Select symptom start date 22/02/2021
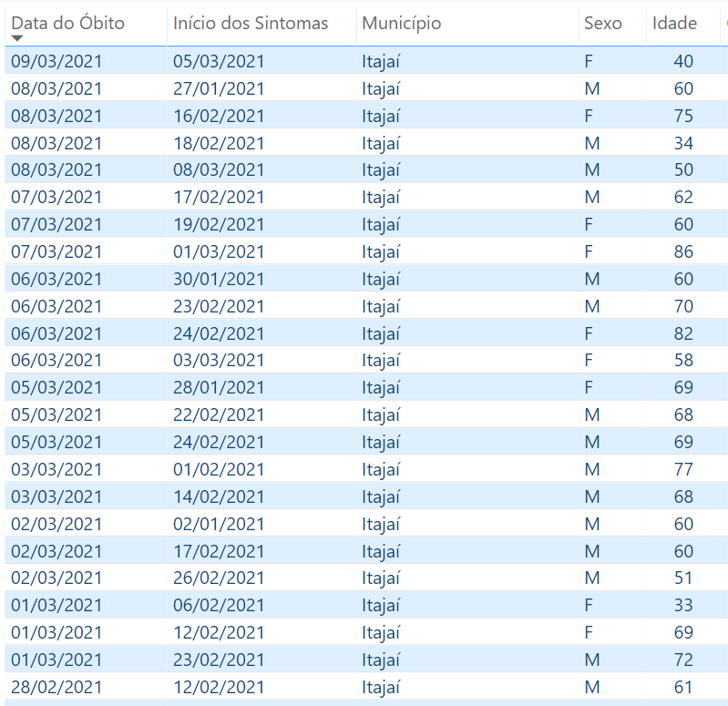Viewport: 728px width, 706px height. (218, 415)
